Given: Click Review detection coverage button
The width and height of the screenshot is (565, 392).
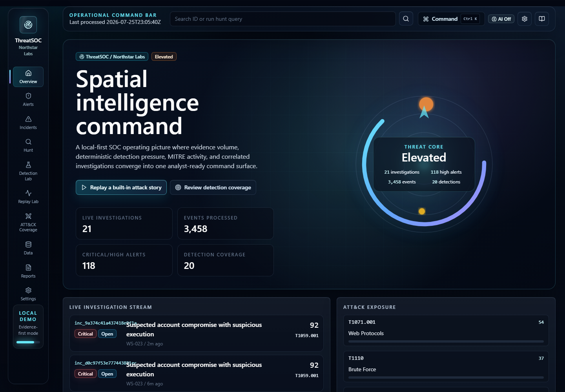Looking at the screenshot, I should click(213, 187).
